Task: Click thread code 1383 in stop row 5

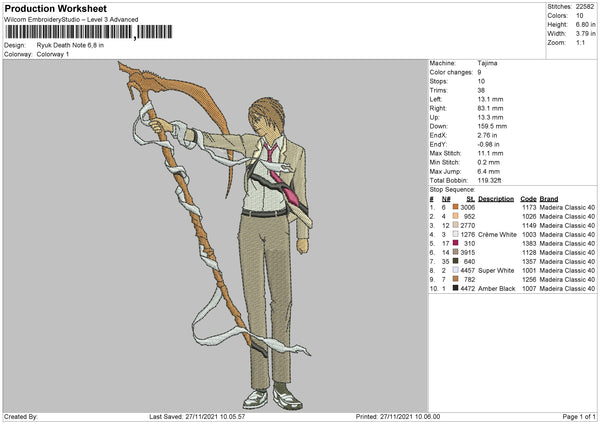Action: coord(529,243)
